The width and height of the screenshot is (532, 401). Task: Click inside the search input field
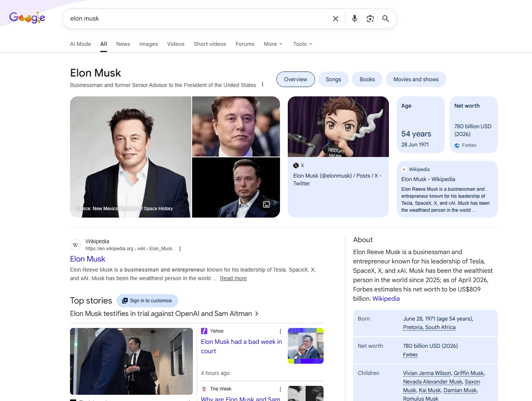click(x=198, y=19)
